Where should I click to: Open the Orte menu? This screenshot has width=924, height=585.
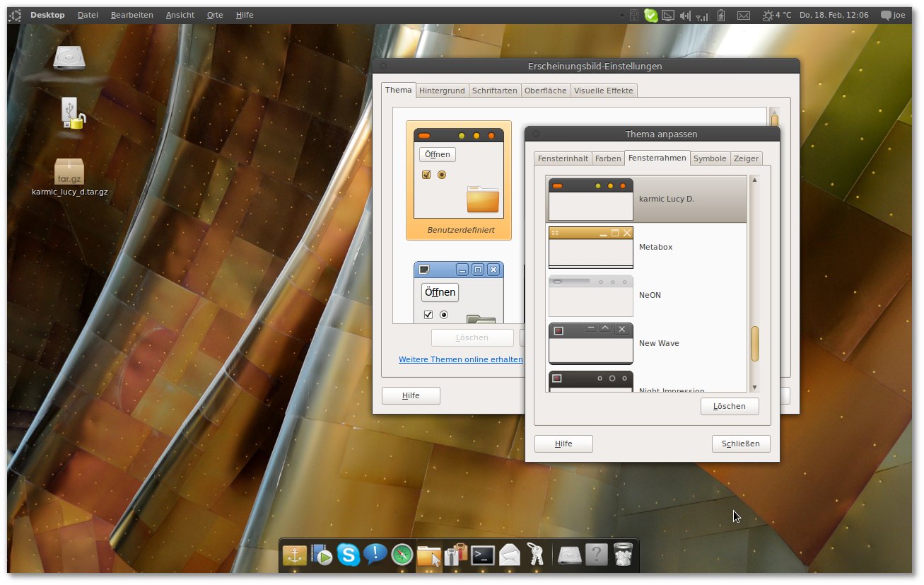click(215, 15)
